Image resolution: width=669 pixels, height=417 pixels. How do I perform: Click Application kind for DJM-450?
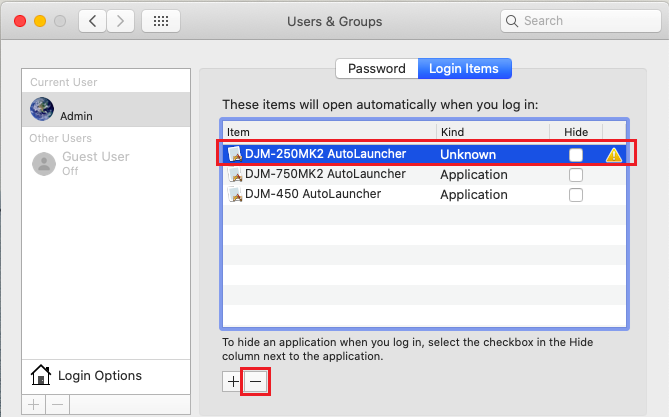(474, 195)
